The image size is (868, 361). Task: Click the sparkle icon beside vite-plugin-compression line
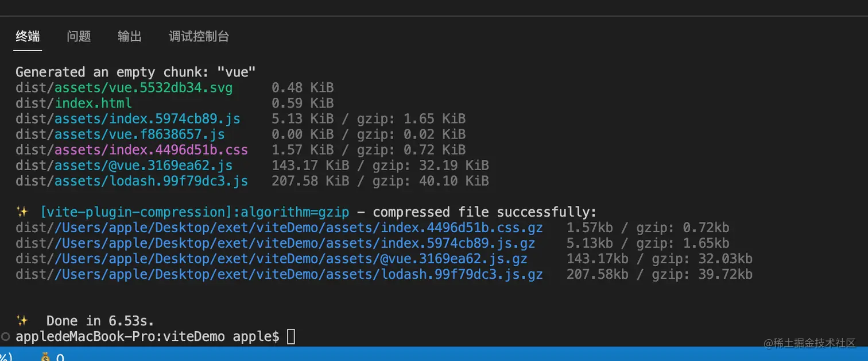point(22,212)
